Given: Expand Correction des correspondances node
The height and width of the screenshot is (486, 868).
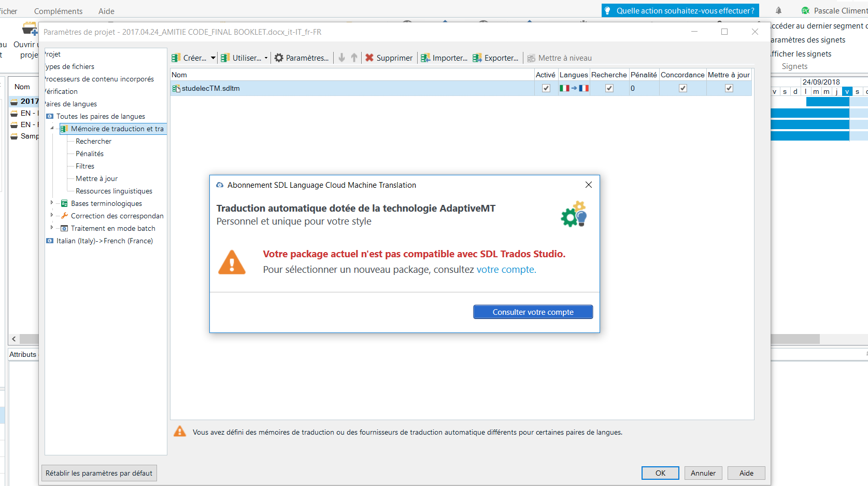Looking at the screenshot, I should (52, 215).
